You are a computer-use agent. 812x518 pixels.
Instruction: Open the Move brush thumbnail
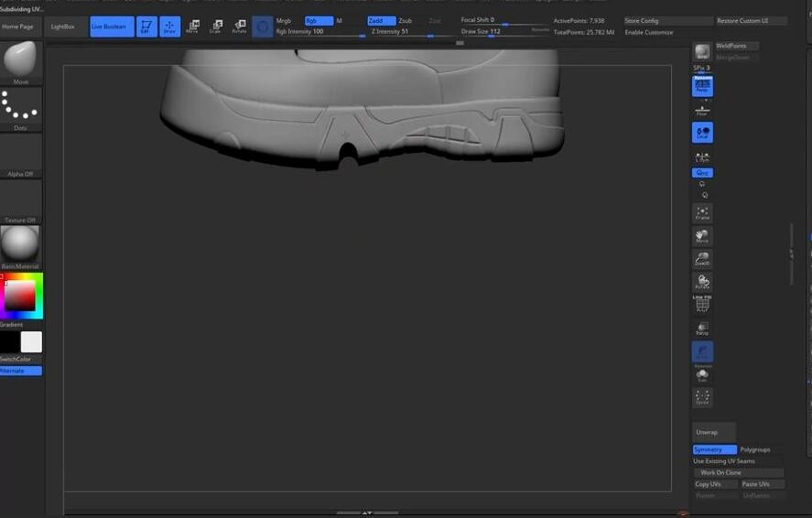pos(21,62)
